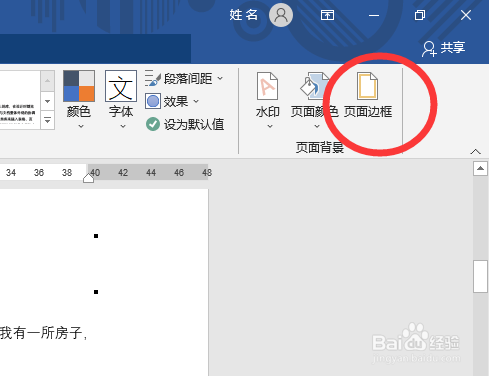Click the document formatting style thumbnail

pyautogui.click(x=19, y=100)
